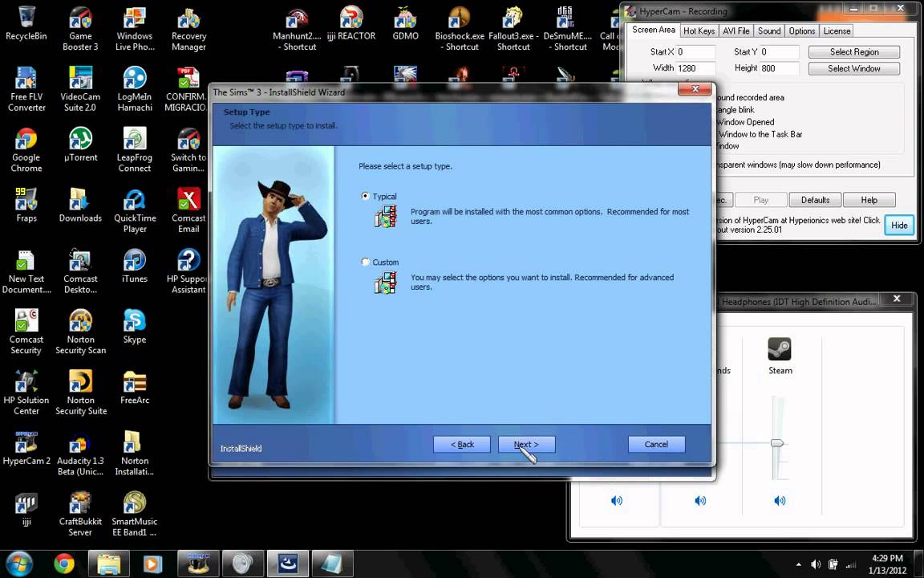Select Free FLV Converter desktop icon
This screenshot has width=924, height=578.
pyautogui.click(x=26, y=89)
